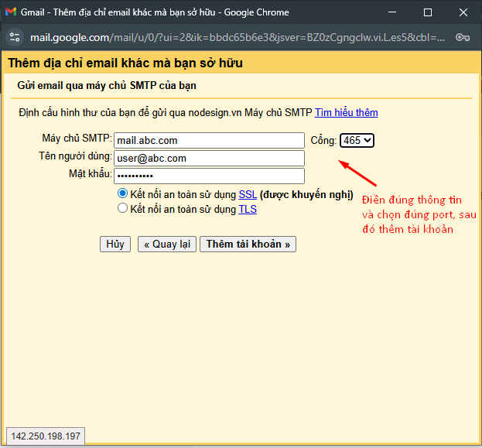Screen dimensions: 482x448
Task: Open the SSL hyperlink
Action: pyautogui.click(x=248, y=195)
